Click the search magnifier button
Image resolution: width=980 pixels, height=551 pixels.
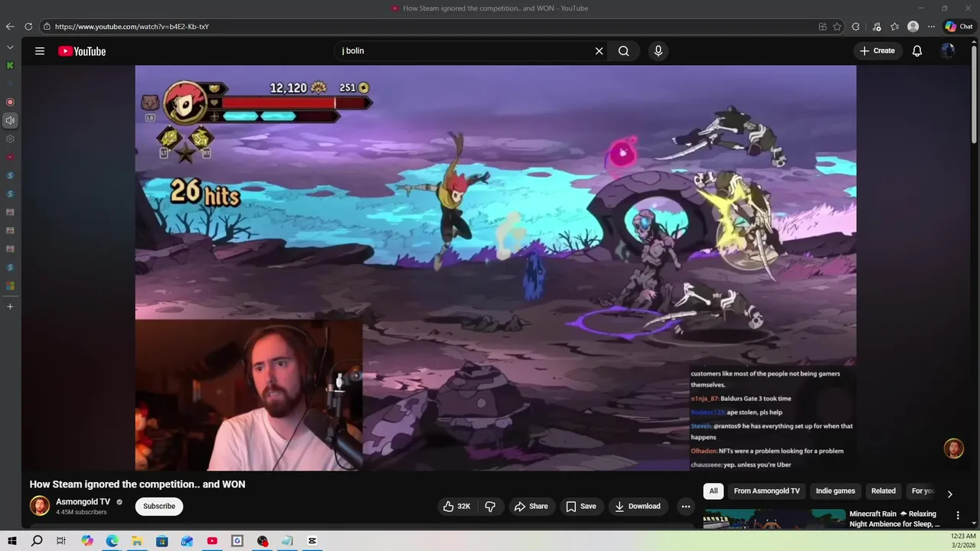pyautogui.click(x=624, y=51)
